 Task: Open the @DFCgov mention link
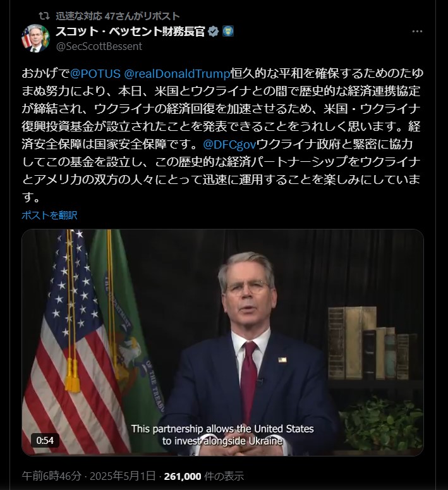point(229,144)
